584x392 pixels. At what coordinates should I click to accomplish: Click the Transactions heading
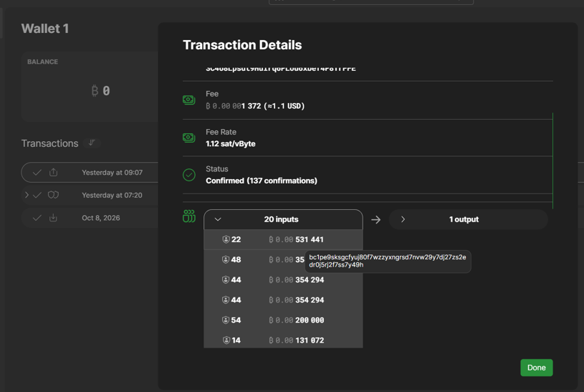pyautogui.click(x=50, y=143)
